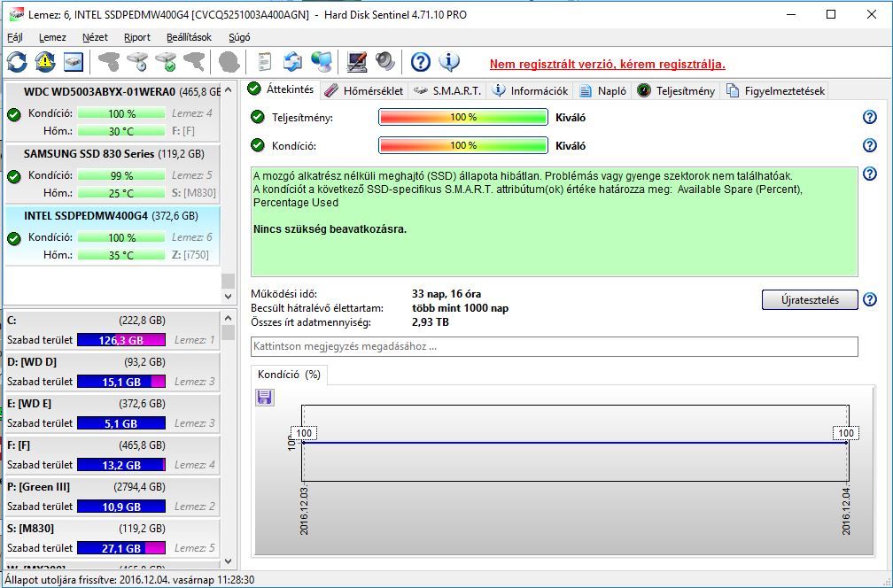The width and height of the screenshot is (893, 588).
Task: Select the E: [WD E] partition entry
Action: coord(113,414)
